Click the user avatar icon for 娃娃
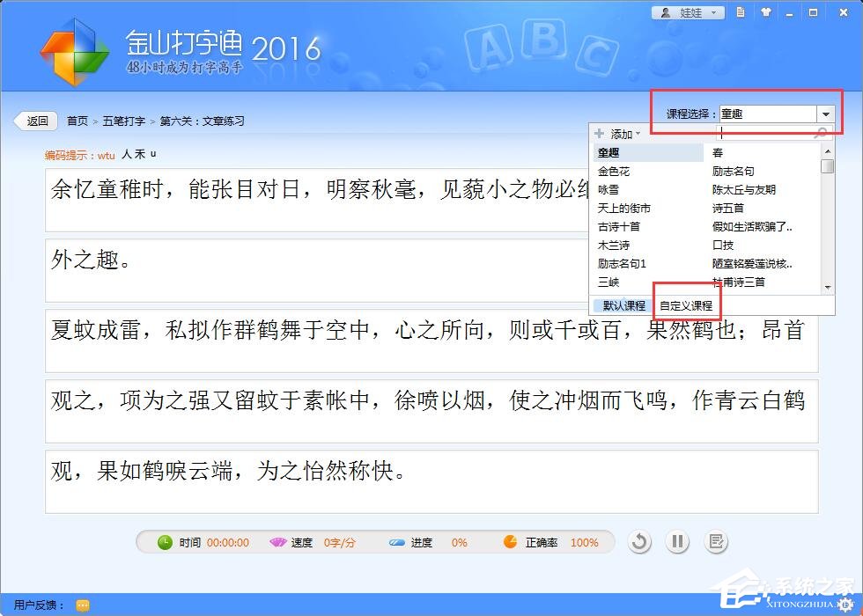 [x=664, y=12]
